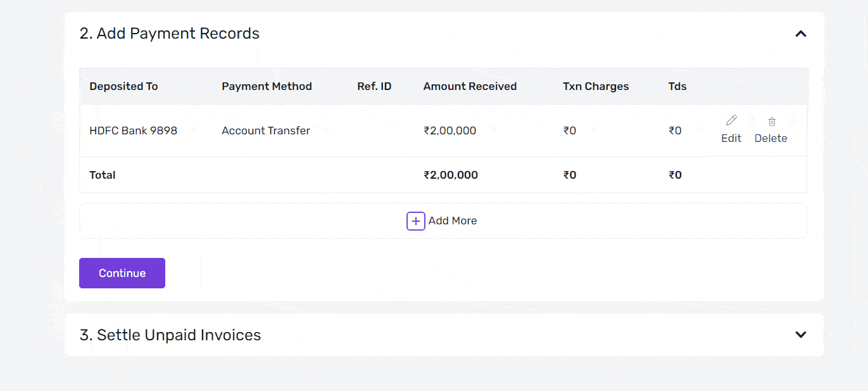
Task: Click the pencil Edit icon
Action: pos(731,120)
